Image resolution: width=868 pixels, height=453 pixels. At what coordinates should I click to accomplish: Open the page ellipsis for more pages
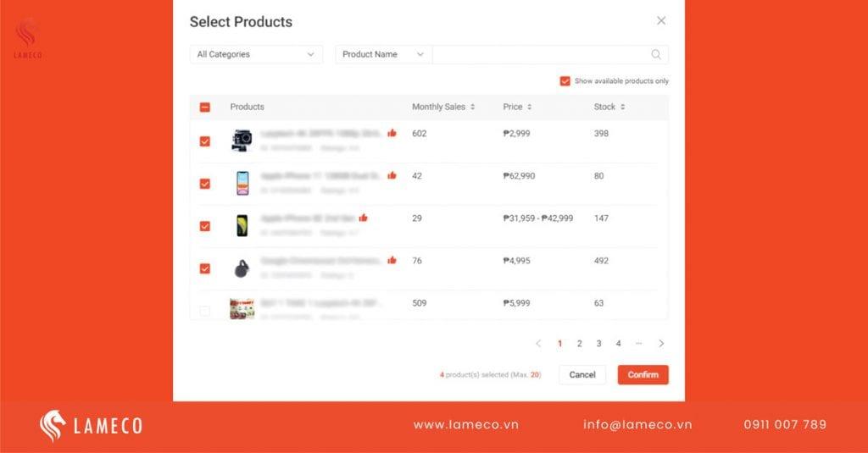coord(639,344)
